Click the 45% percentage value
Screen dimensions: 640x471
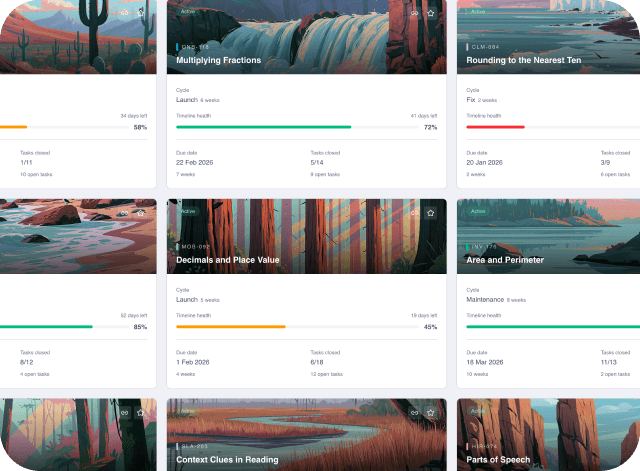point(430,327)
